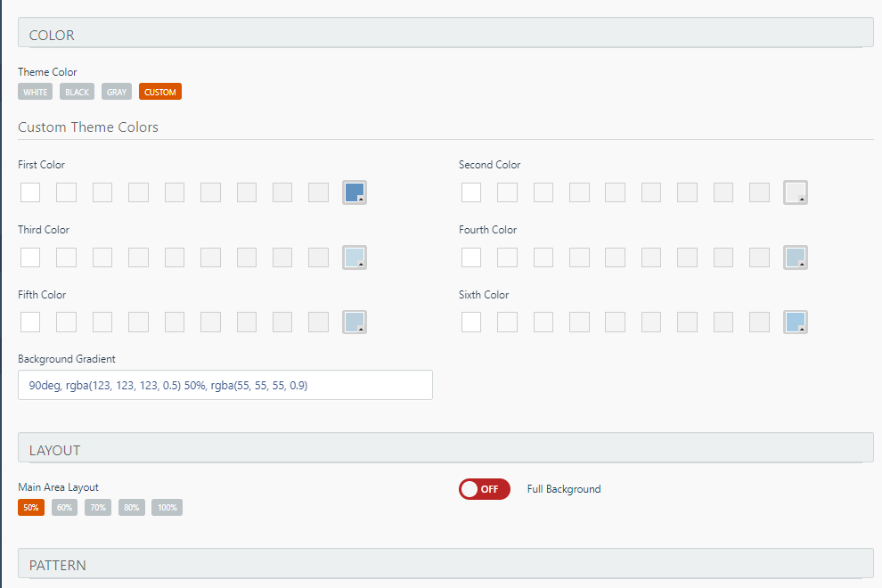Expand the PATTERN section header
This screenshot has width=882, height=588.
click(x=445, y=563)
